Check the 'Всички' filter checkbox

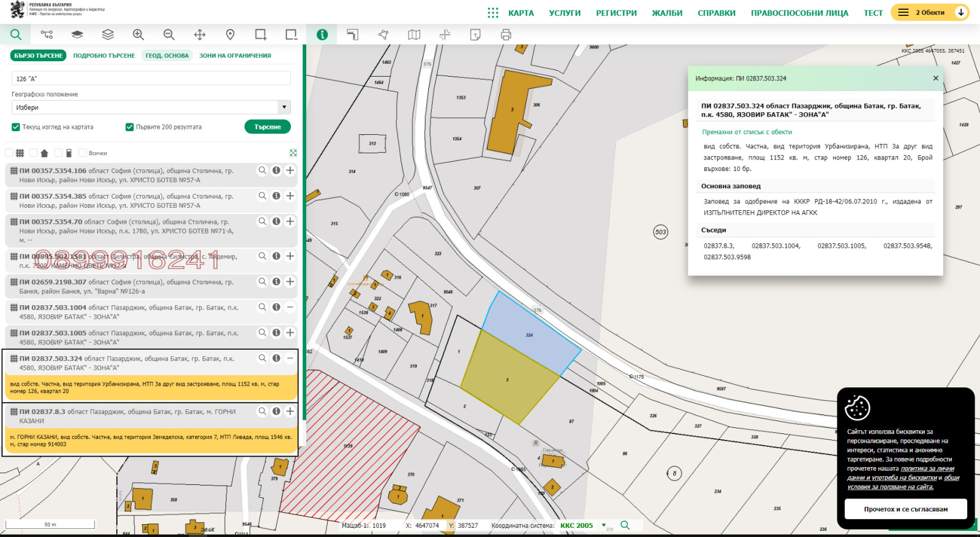coord(83,153)
